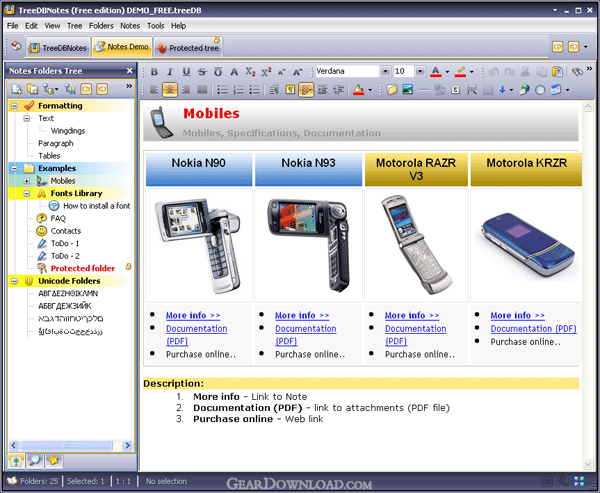Image resolution: width=600 pixels, height=493 pixels.
Task: Toggle justify paragraph alignment
Action: (202, 90)
